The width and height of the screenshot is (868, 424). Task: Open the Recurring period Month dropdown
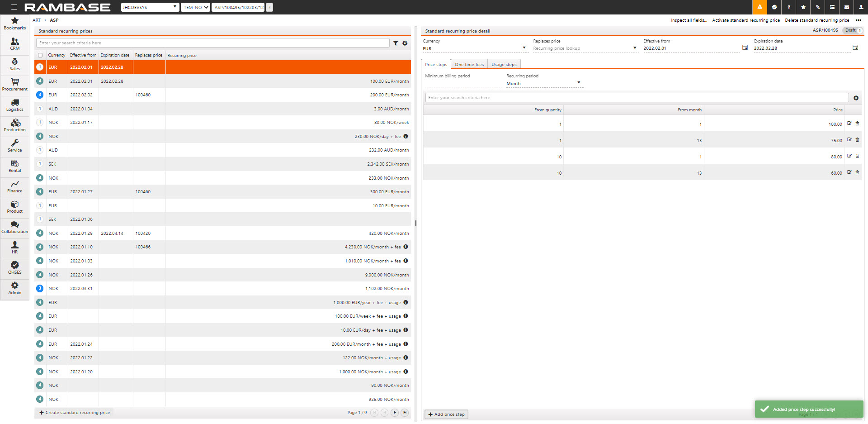[579, 83]
